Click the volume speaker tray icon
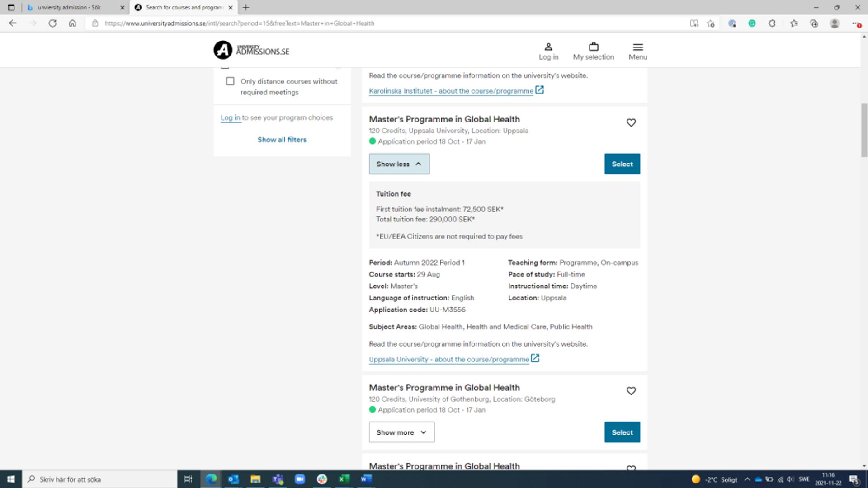The height and width of the screenshot is (488, 868). click(790, 479)
